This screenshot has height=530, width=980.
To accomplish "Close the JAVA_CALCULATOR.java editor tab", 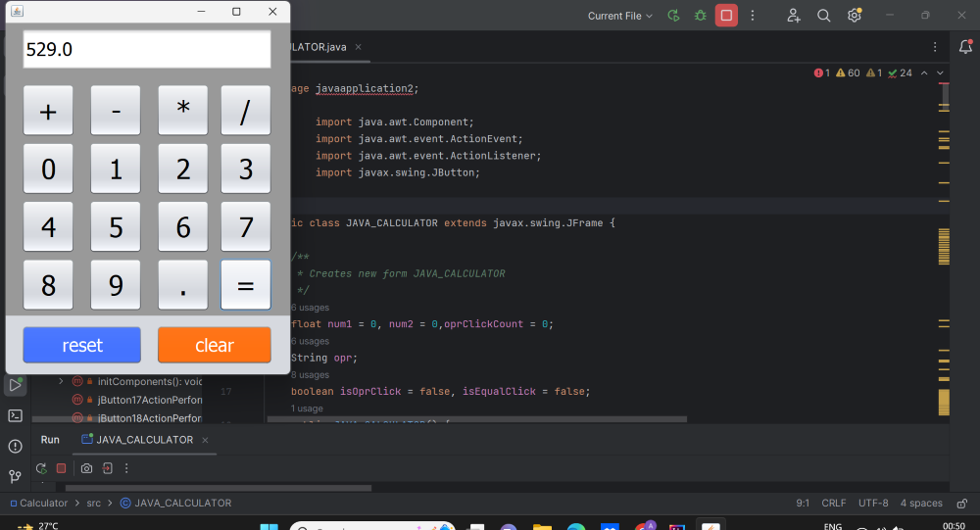I will tap(358, 47).
